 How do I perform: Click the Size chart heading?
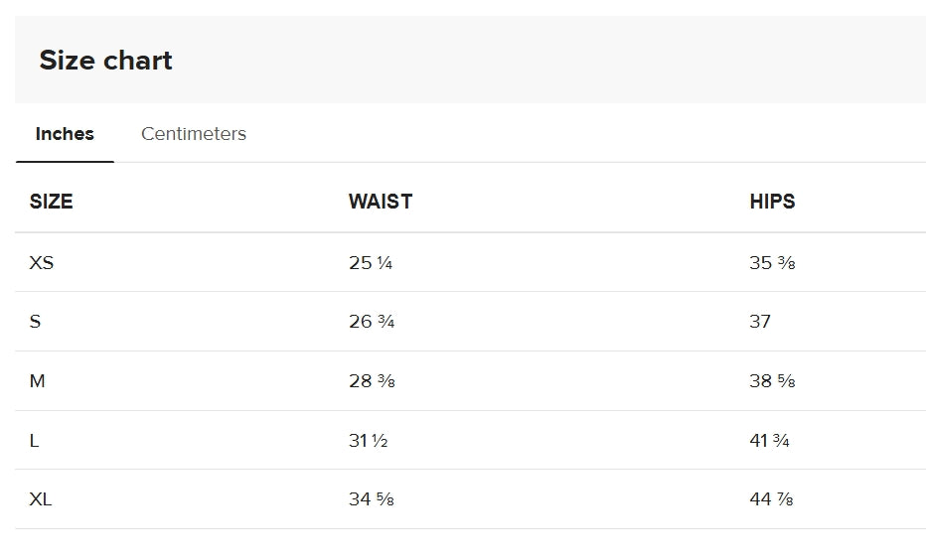click(x=105, y=61)
